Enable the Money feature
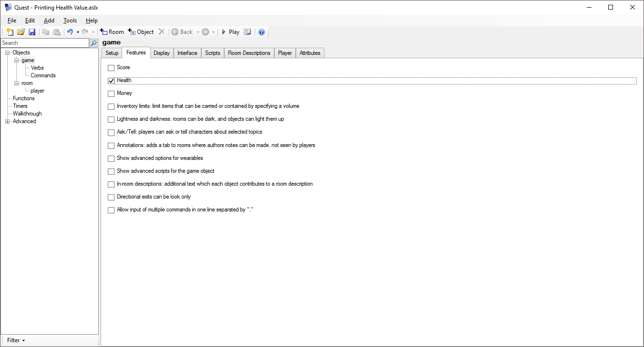644x347 pixels. 111,94
